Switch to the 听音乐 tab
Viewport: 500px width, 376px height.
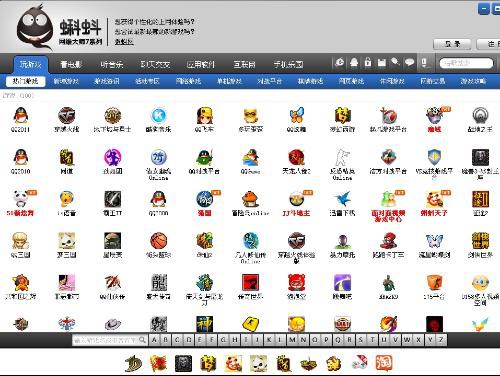(x=112, y=64)
